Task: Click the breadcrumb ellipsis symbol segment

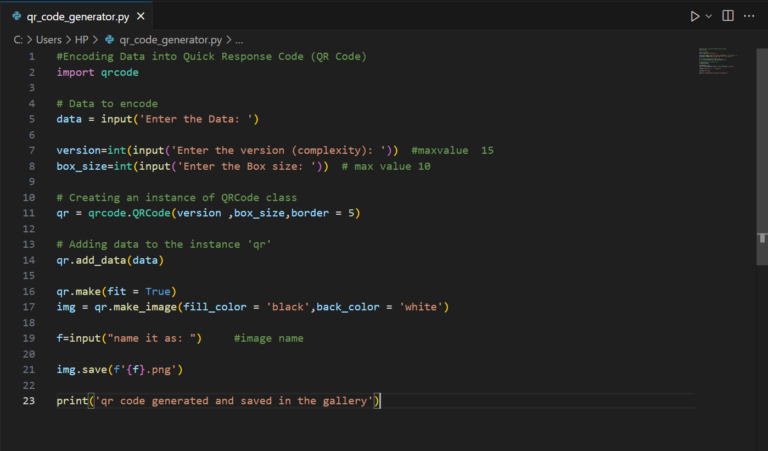Action: 239,40
